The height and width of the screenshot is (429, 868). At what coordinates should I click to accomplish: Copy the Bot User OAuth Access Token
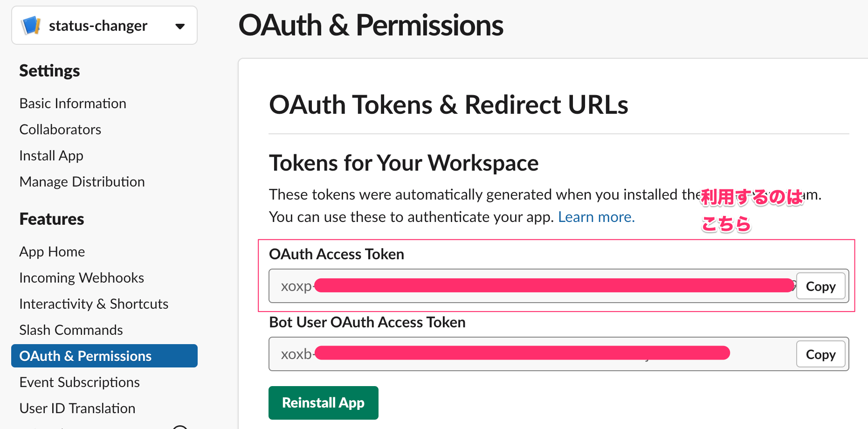click(820, 354)
